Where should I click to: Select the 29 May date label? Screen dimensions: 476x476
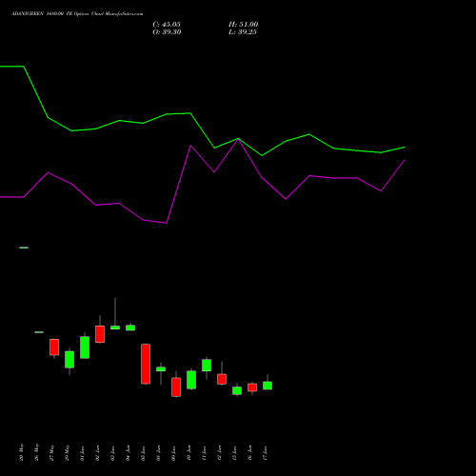coord(67,452)
